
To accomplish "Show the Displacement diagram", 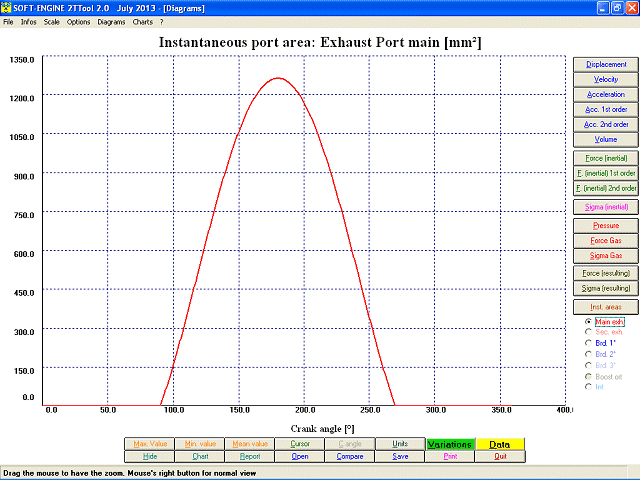I will [x=606, y=64].
